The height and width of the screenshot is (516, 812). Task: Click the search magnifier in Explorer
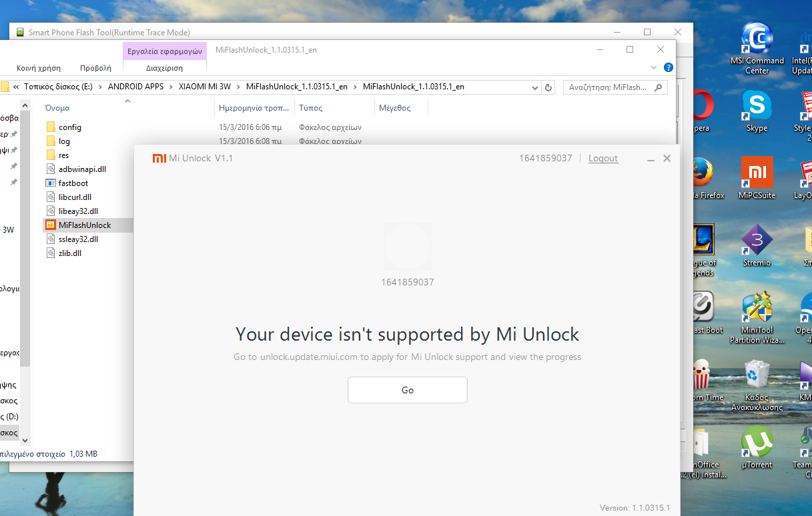coord(658,87)
